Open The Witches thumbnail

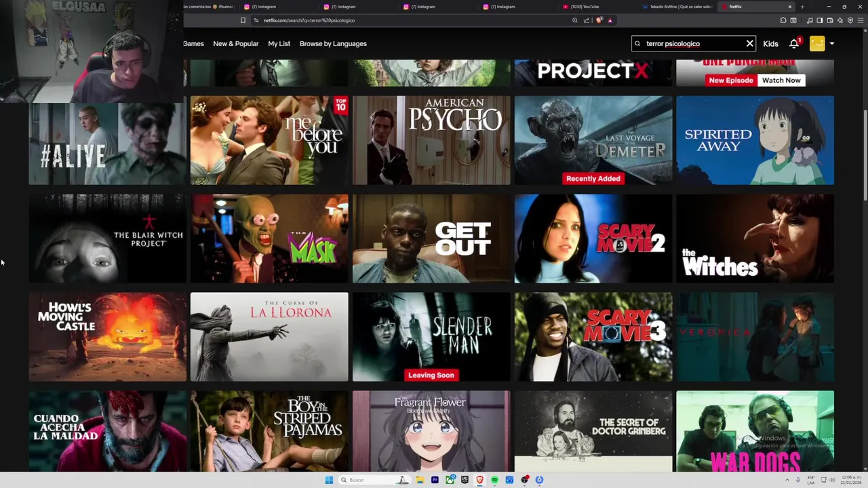coord(755,239)
